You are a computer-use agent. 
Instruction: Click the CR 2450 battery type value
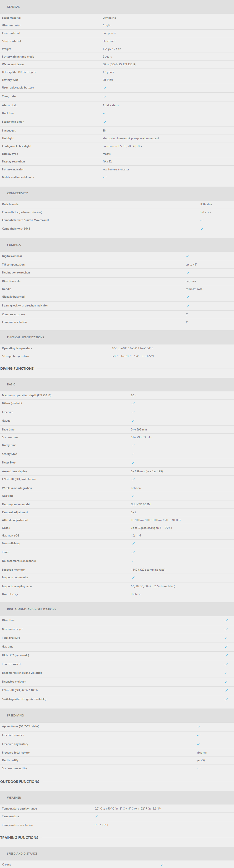point(108,80)
